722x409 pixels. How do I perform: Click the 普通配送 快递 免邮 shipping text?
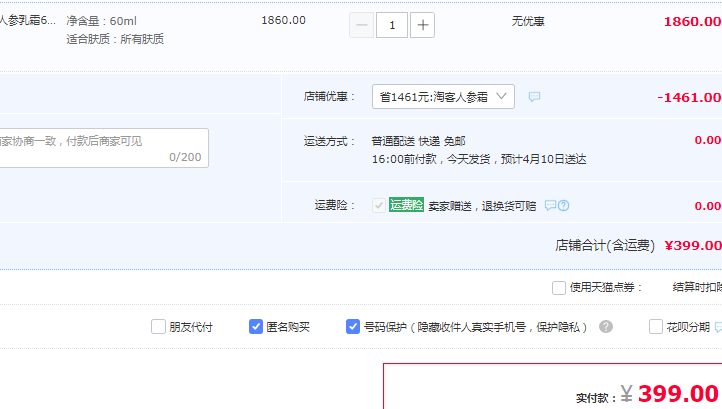(x=419, y=141)
